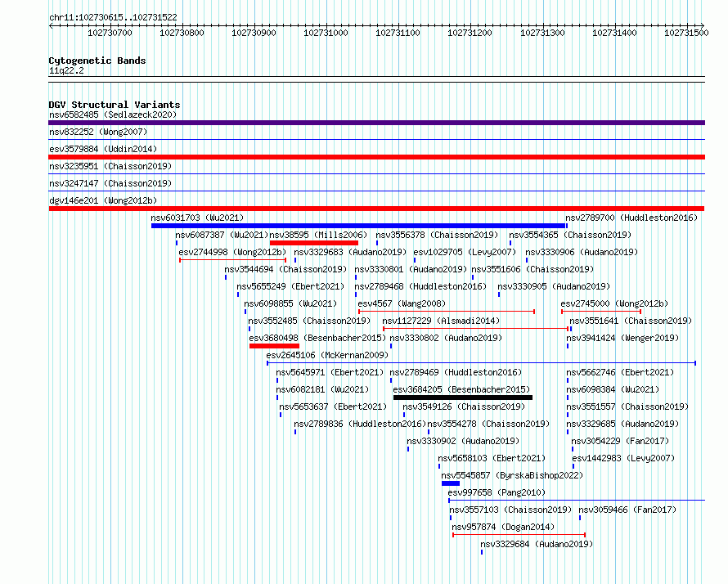Select the nsv3557103 (Chaisson2019) label
The image size is (728, 584).
[x=510, y=510]
